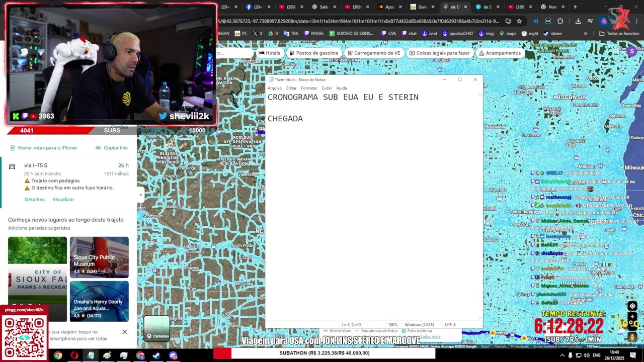
Task: Select the Carregamento de VE filter chip
Action: pyautogui.click(x=374, y=53)
